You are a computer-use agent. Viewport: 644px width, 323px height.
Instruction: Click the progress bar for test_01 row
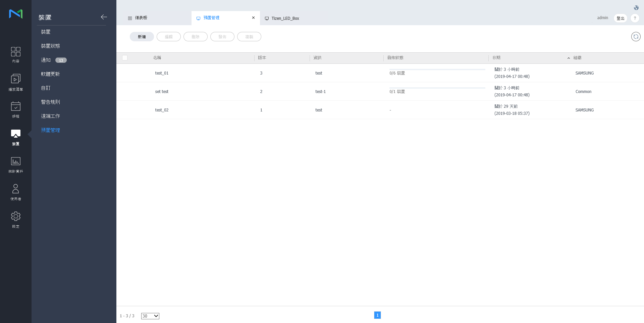(x=437, y=70)
